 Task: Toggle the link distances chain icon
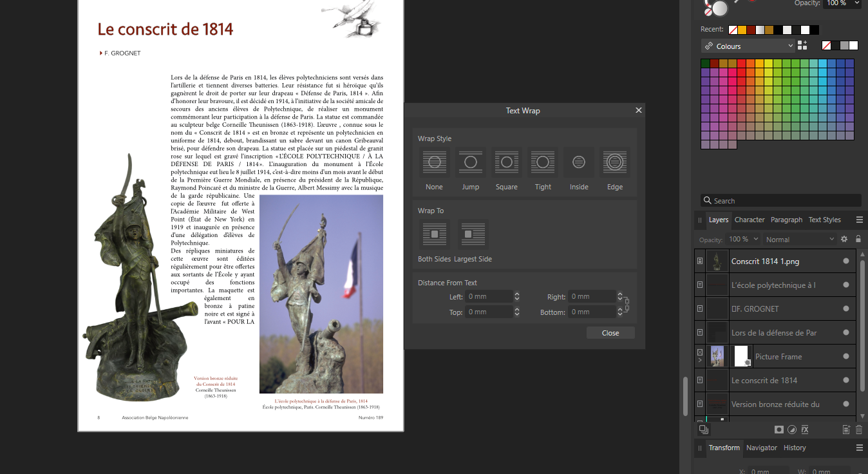point(627,304)
